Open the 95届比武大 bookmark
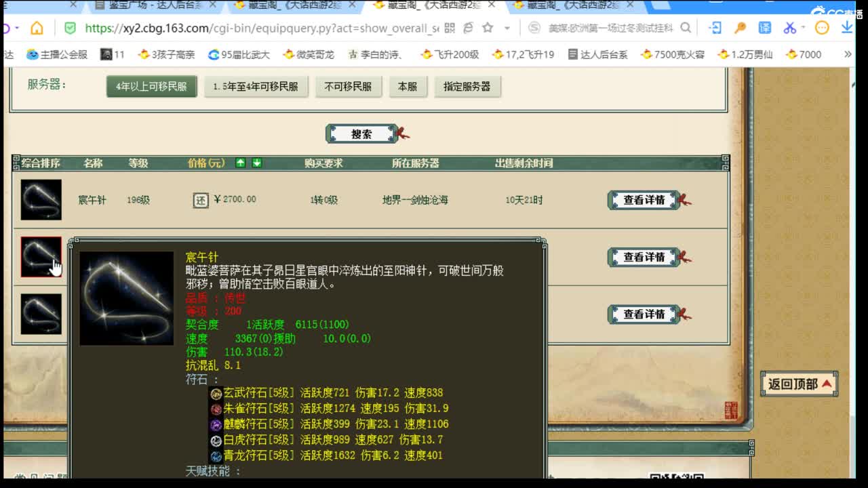The image size is (868, 488). coord(239,54)
